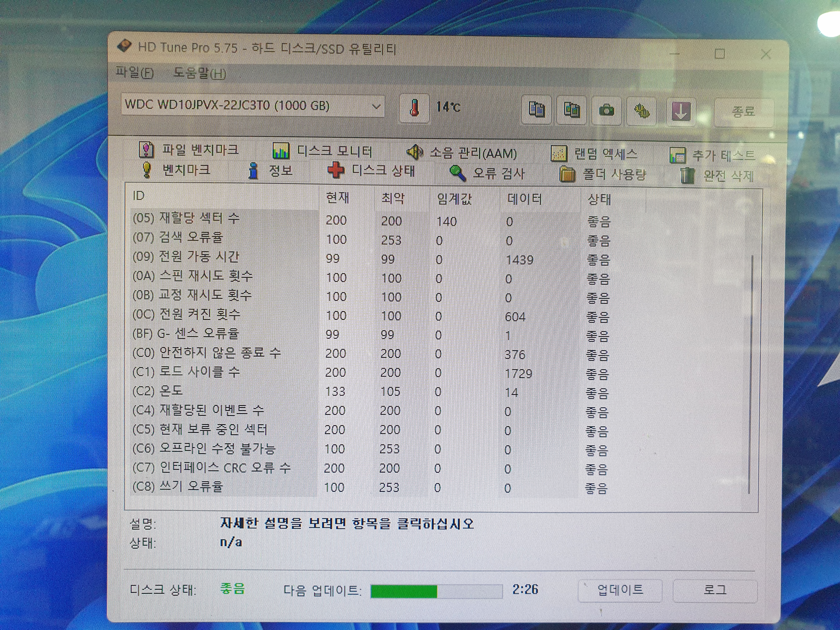Open the 도움말(H) menu

coord(199,73)
